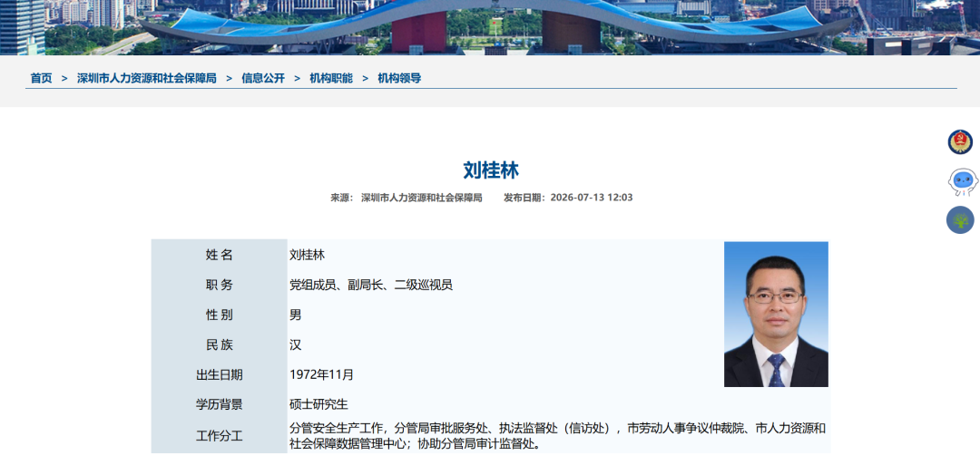Go to 首页 in breadcrumb
980x475 pixels.
pos(41,78)
